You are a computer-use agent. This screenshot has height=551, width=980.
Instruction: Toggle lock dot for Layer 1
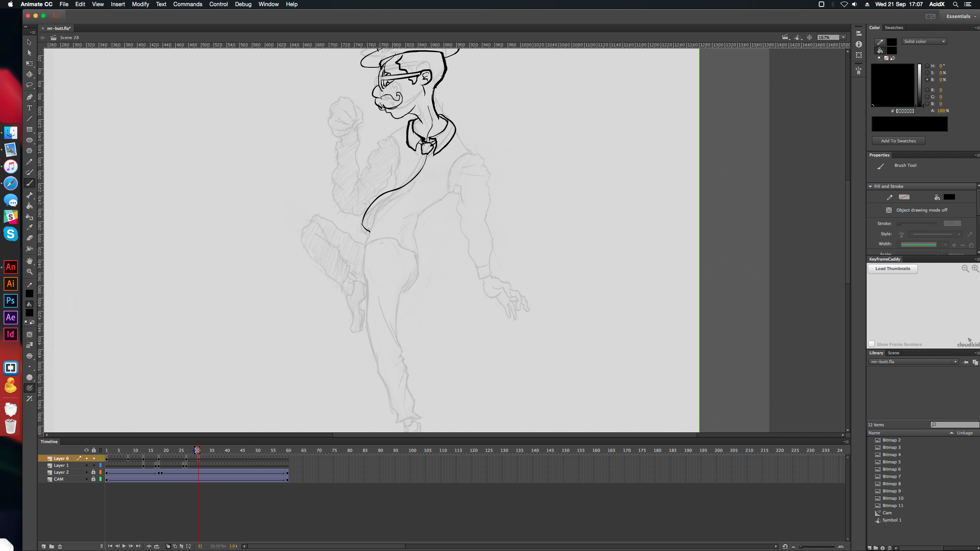94,465
